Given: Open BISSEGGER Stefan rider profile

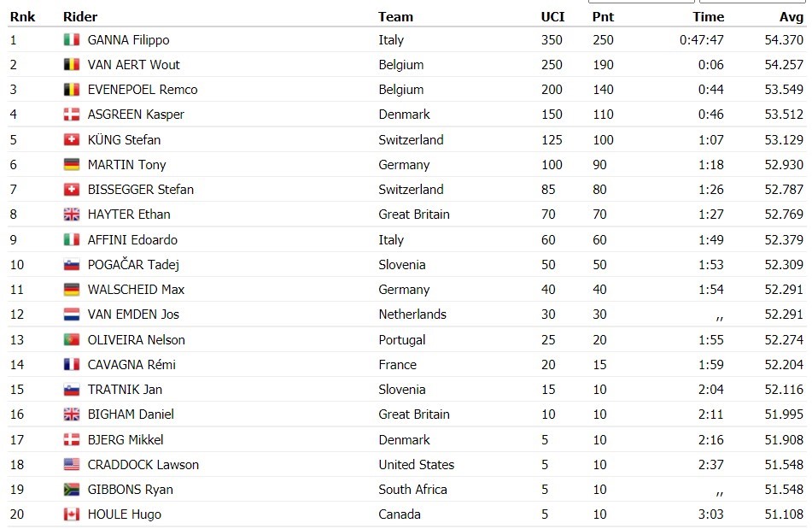Looking at the screenshot, I should point(140,190).
